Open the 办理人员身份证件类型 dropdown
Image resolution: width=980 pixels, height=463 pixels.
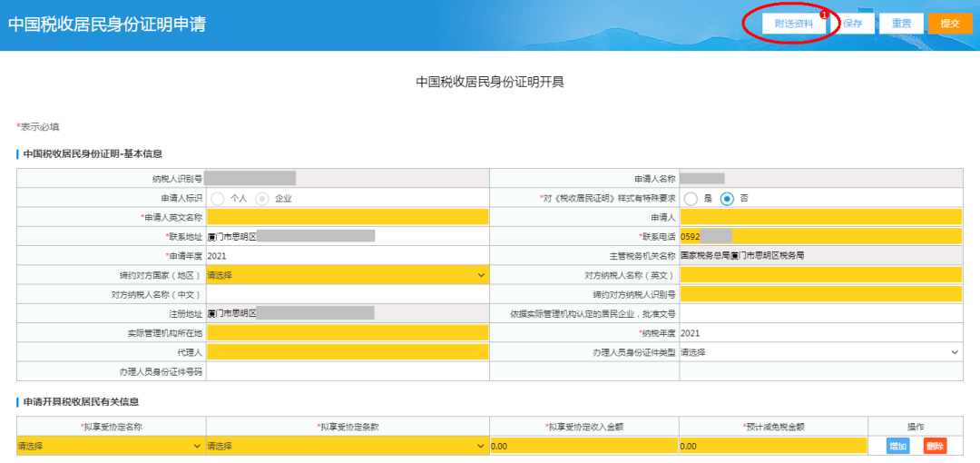(821, 352)
